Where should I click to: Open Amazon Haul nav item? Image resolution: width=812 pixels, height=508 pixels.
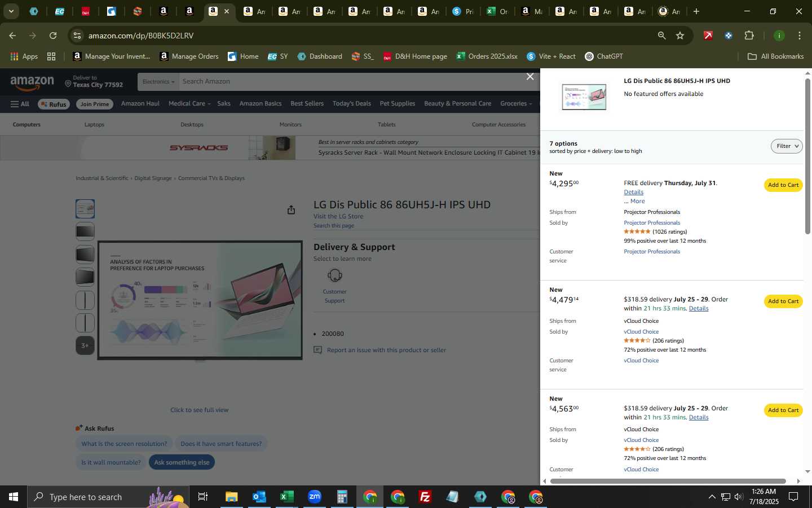(140, 104)
